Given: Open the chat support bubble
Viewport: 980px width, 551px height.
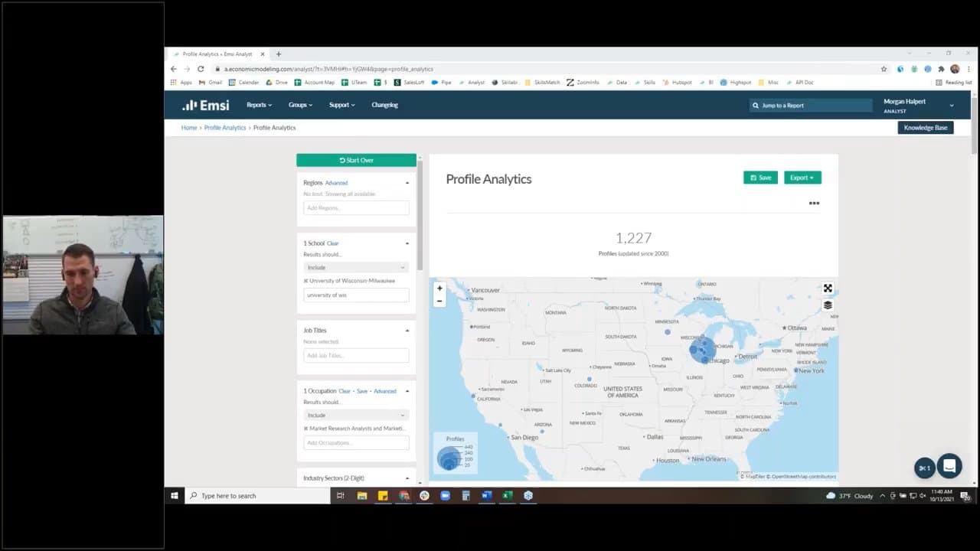Looking at the screenshot, I should [x=949, y=465].
